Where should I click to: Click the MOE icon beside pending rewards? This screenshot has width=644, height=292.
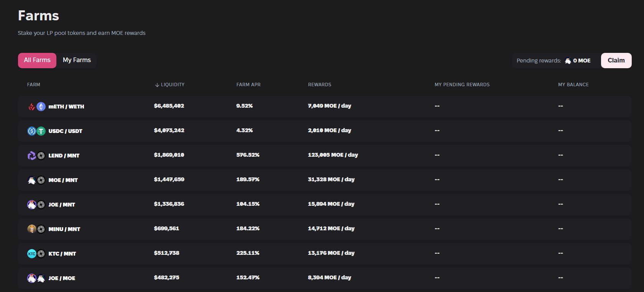point(568,61)
